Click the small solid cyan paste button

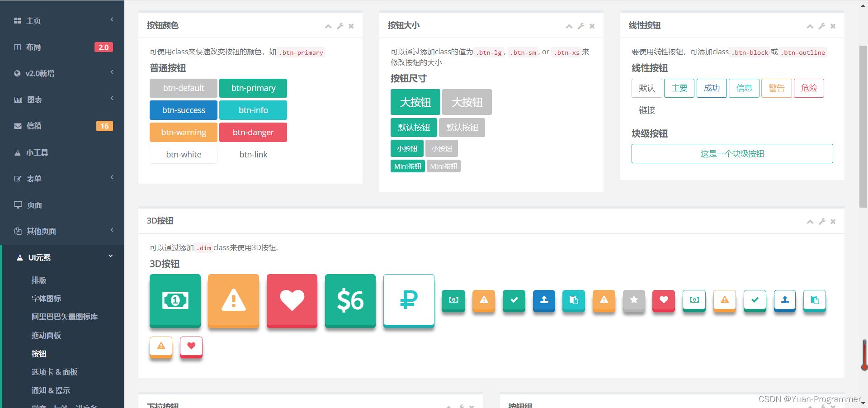click(x=574, y=300)
